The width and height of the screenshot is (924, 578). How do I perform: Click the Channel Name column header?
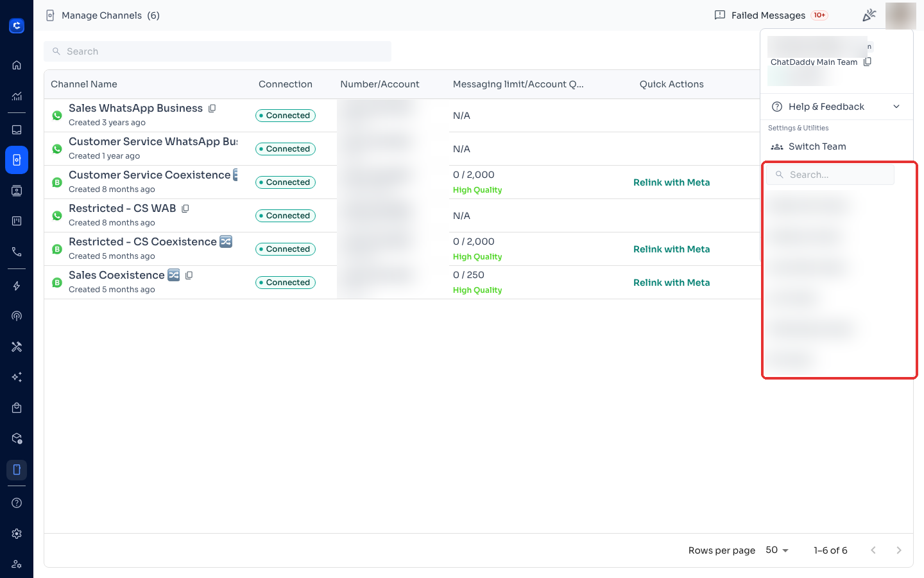[x=84, y=84]
